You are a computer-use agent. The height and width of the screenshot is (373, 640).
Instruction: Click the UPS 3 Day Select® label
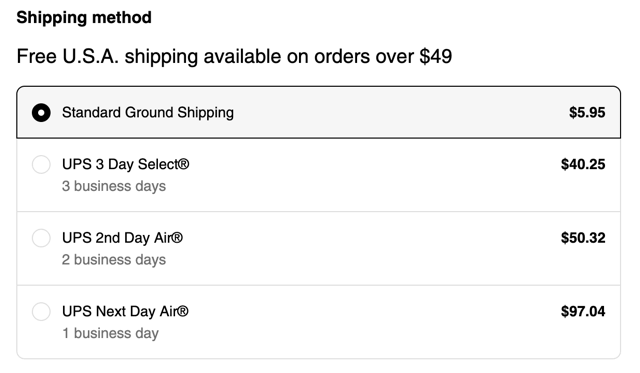point(126,164)
